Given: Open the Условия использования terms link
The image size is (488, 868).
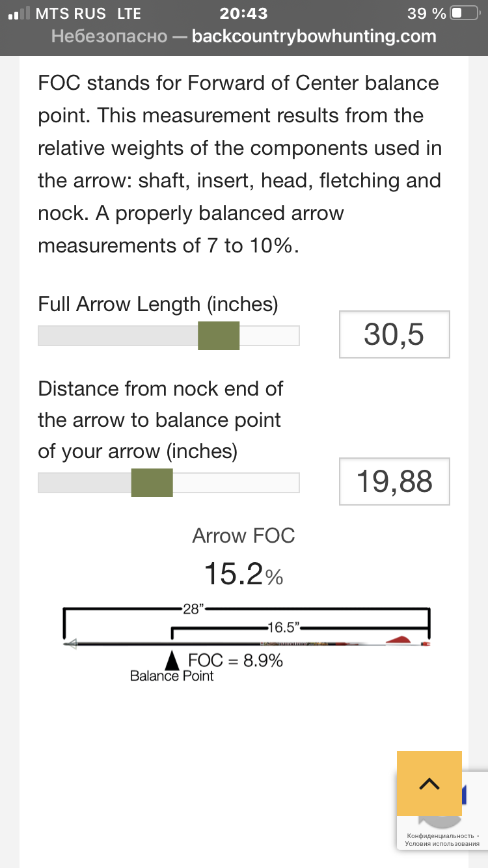Looking at the screenshot, I should [442, 845].
